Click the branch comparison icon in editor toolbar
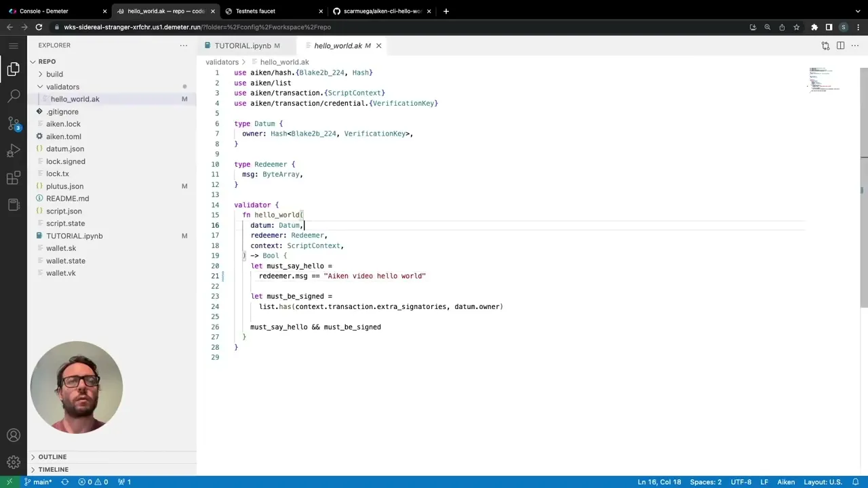 (x=825, y=45)
